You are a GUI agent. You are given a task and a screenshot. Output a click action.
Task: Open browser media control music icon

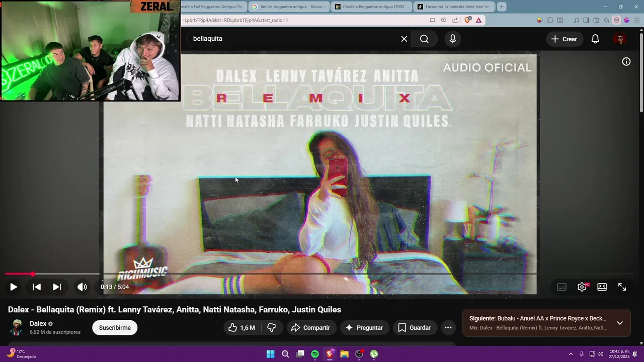[577, 20]
